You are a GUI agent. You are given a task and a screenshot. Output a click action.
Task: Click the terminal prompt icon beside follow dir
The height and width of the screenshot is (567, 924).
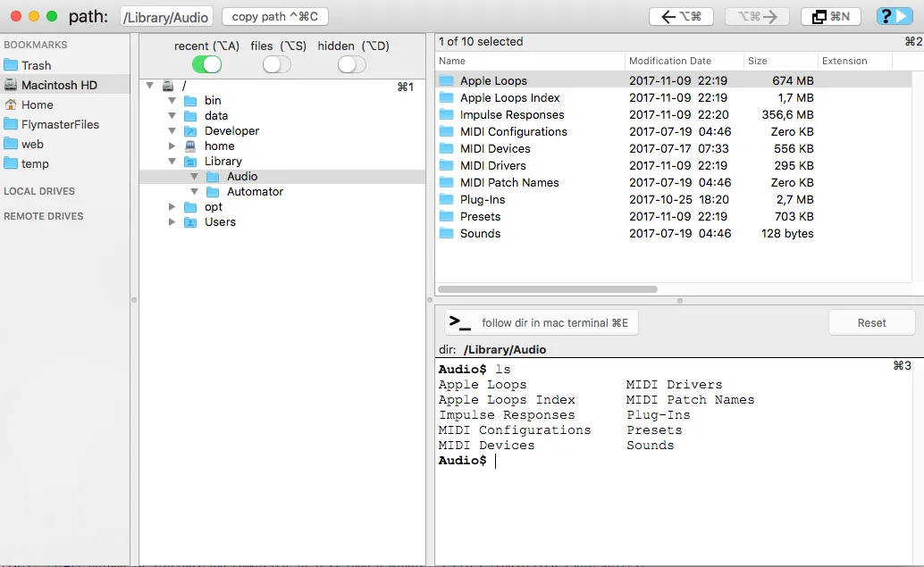click(458, 322)
